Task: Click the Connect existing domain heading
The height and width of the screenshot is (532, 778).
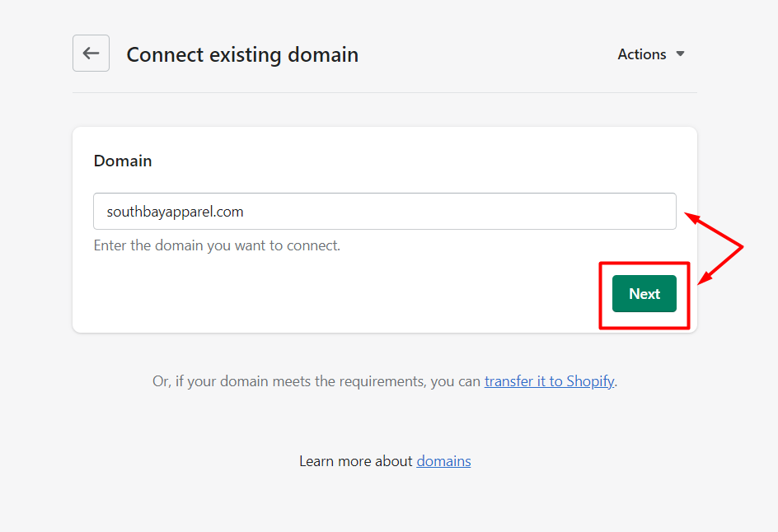Action: pyautogui.click(x=242, y=55)
